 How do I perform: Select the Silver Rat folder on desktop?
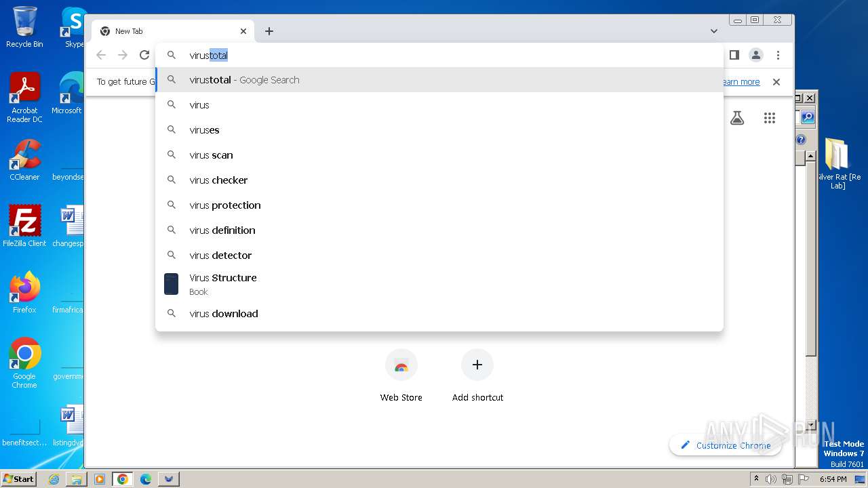838,163
